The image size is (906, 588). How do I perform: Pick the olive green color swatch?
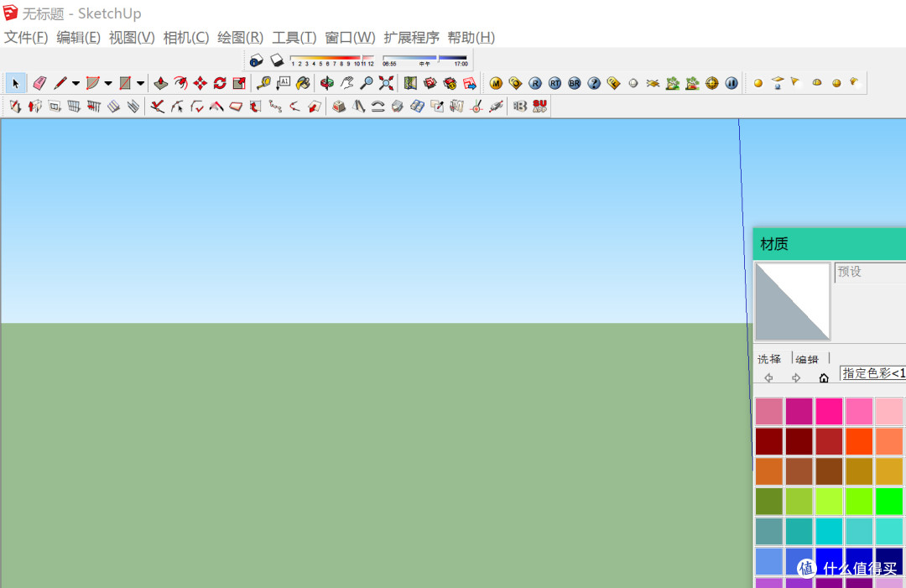coord(769,502)
